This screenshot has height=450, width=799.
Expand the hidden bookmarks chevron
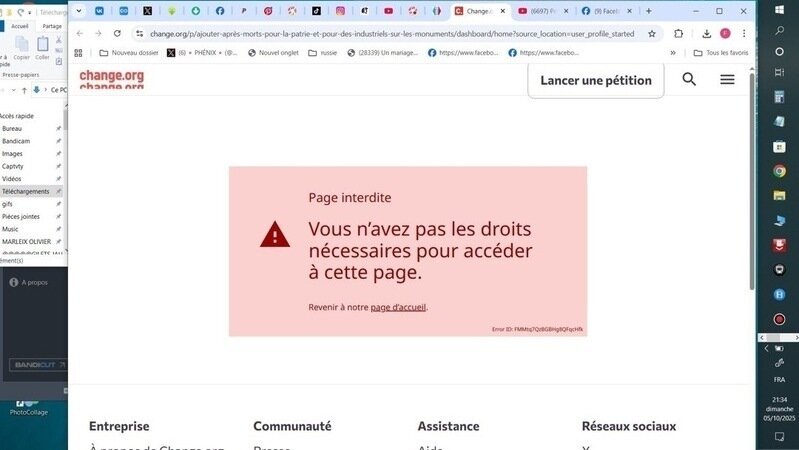(x=673, y=53)
